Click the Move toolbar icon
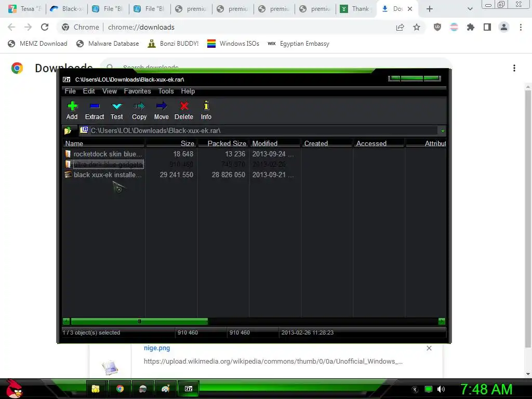The image size is (532, 399). tap(161, 110)
